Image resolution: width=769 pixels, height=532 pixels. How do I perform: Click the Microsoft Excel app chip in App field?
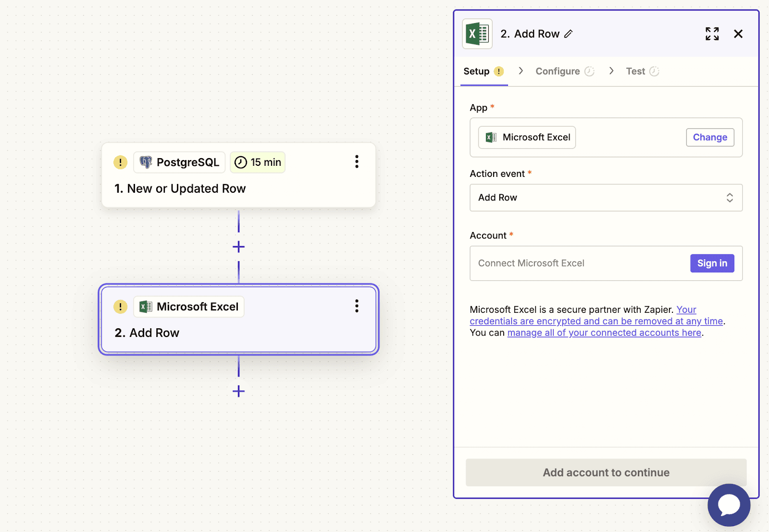[x=527, y=137]
